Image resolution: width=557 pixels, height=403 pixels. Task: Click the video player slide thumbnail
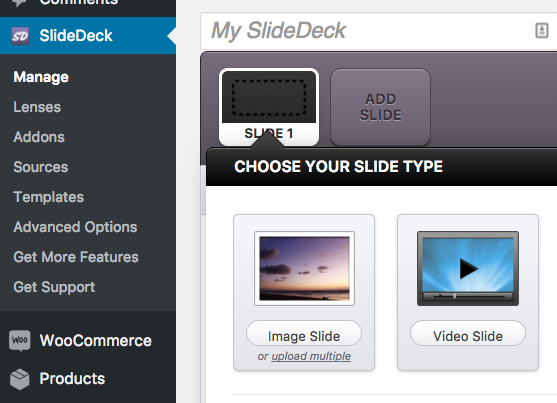(x=468, y=268)
